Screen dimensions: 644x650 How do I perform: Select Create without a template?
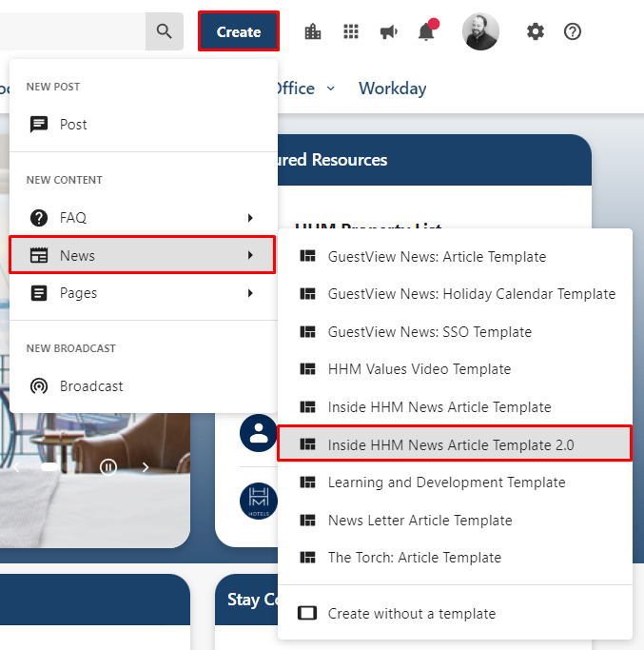(x=455, y=613)
